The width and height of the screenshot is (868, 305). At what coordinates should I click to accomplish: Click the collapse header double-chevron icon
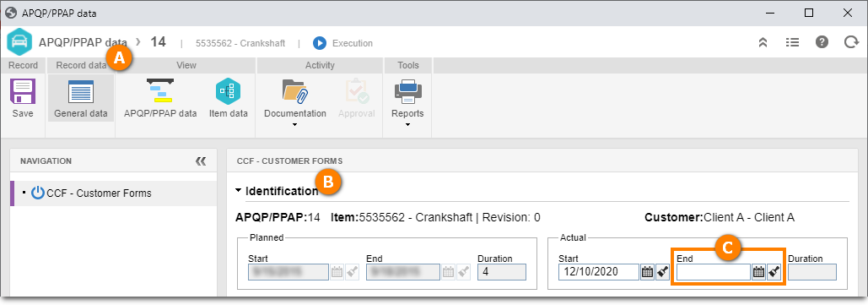pos(763,43)
